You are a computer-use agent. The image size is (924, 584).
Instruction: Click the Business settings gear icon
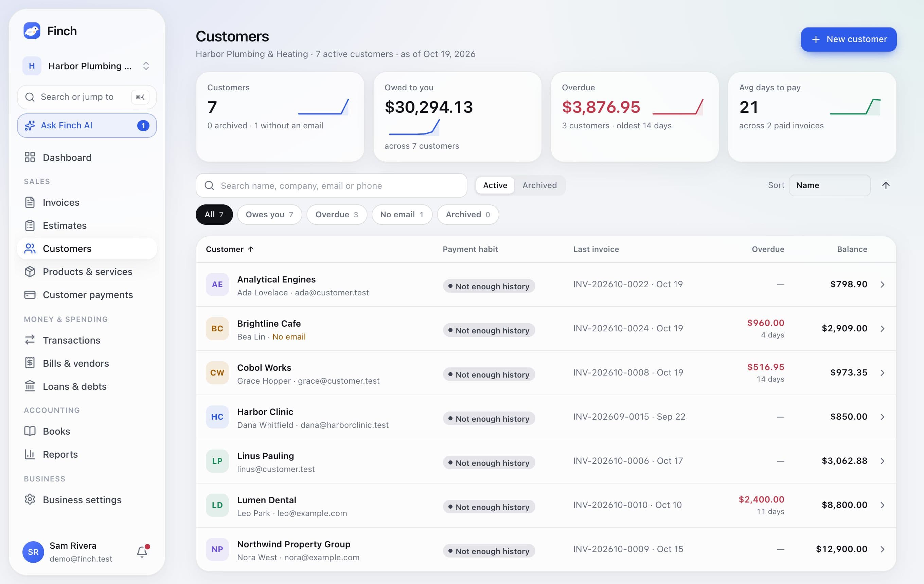(30, 499)
